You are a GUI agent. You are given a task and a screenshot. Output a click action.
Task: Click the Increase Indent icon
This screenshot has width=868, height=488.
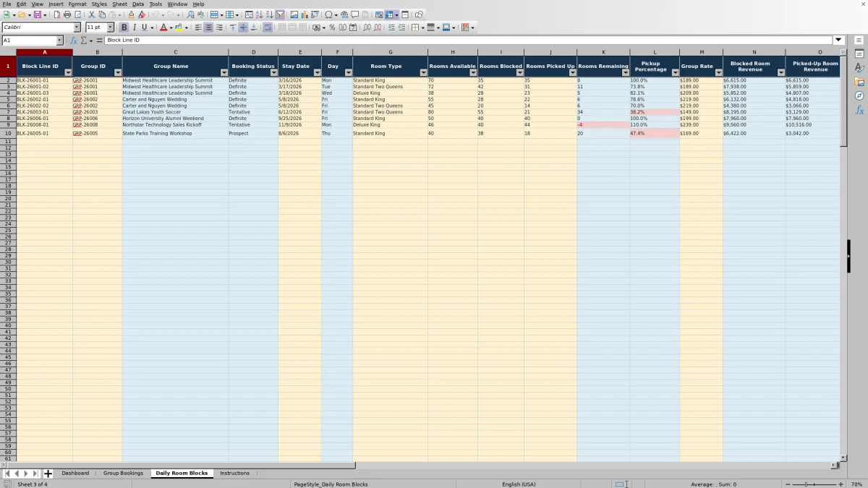391,27
